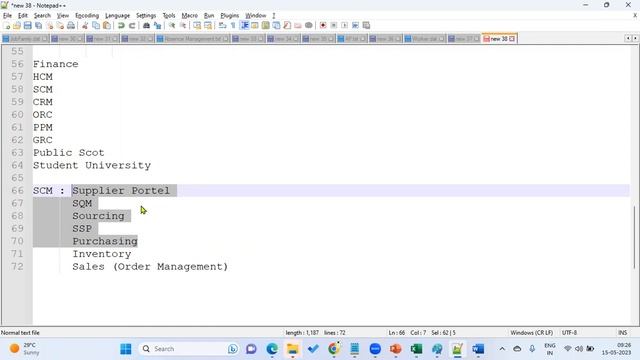Viewport: 640px width, 360px height.
Task: Toggle the INS insert mode indicator
Action: [x=622, y=333]
